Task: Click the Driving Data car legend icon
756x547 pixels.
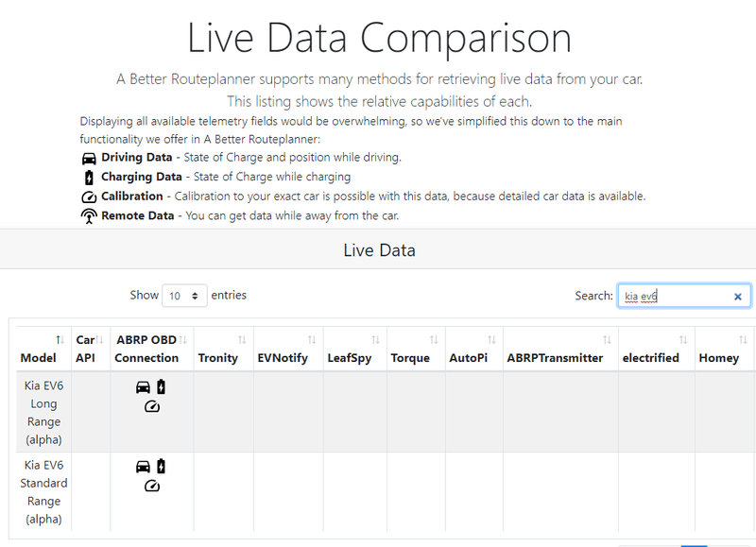Action: coord(89,158)
